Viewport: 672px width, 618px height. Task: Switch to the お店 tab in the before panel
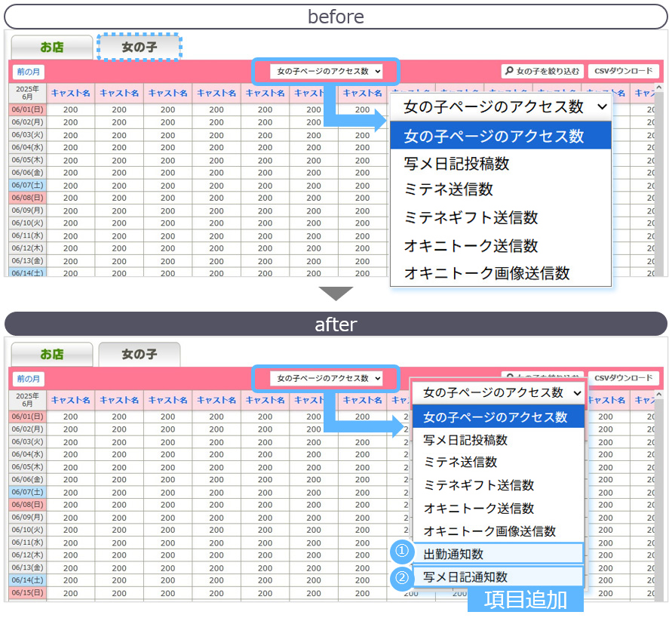[x=52, y=47]
